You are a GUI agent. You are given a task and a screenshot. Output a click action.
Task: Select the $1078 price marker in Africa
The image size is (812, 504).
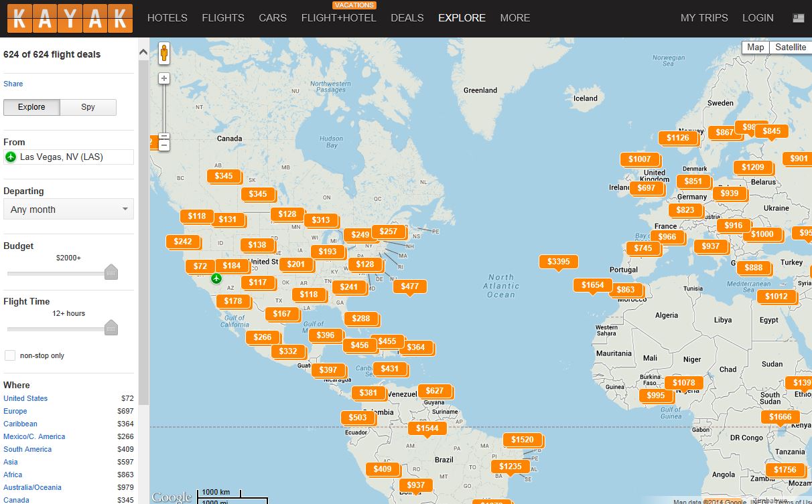(683, 383)
